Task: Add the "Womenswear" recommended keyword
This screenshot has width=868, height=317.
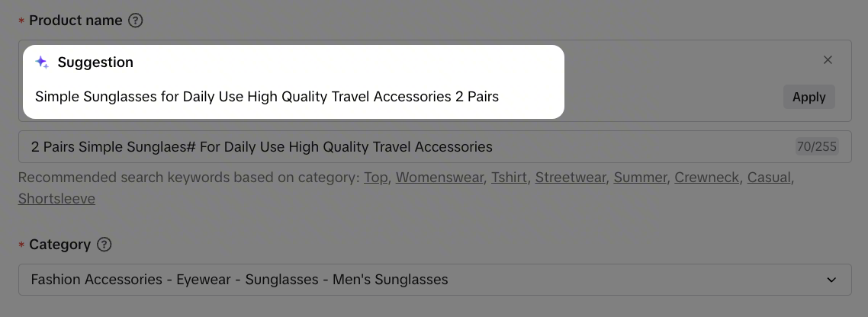Action: coord(439,178)
